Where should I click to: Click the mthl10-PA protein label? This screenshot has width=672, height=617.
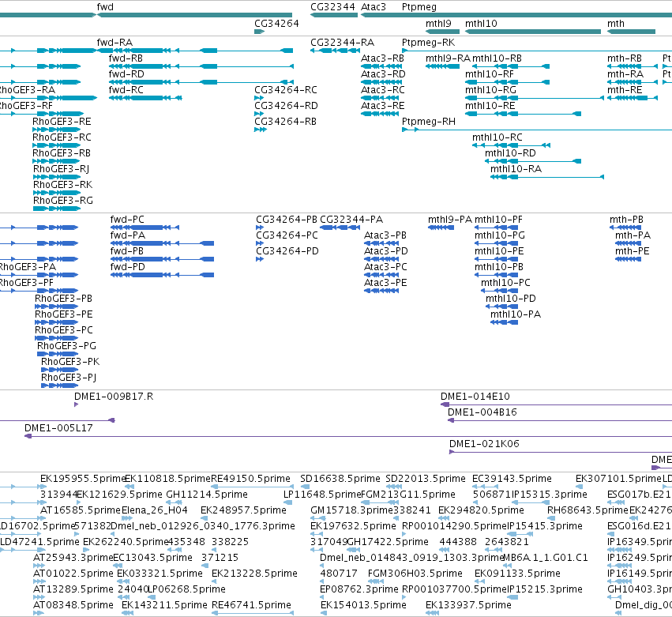click(x=516, y=314)
